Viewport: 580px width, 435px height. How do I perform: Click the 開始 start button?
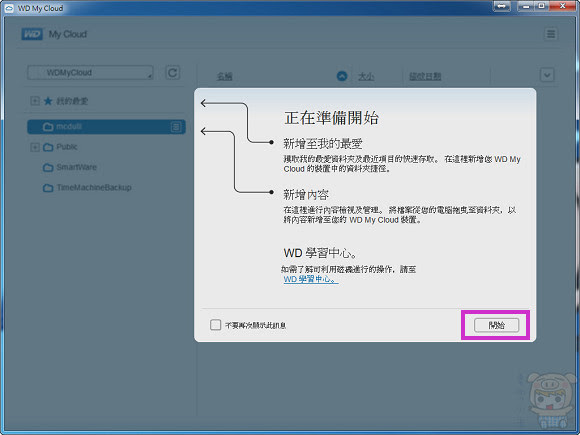(496, 325)
